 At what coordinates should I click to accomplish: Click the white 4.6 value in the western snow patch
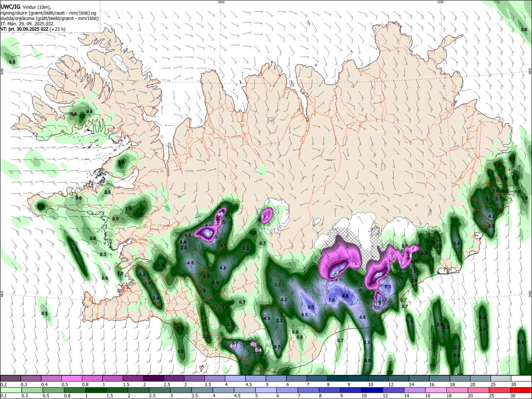pos(221,214)
